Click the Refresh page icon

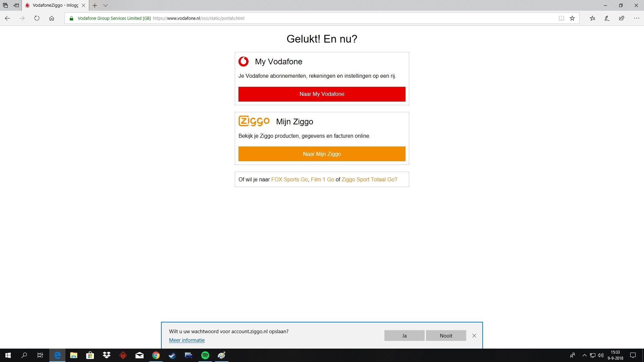pos(37,18)
